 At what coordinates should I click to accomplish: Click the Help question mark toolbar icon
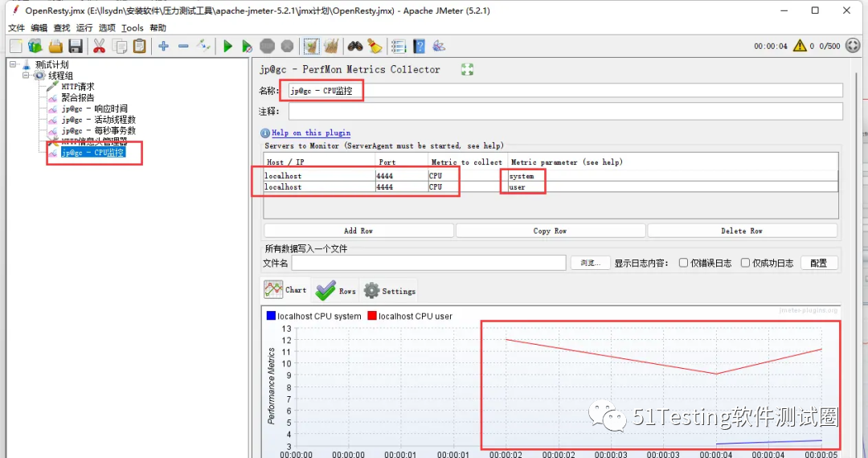[x=419, y=47]
